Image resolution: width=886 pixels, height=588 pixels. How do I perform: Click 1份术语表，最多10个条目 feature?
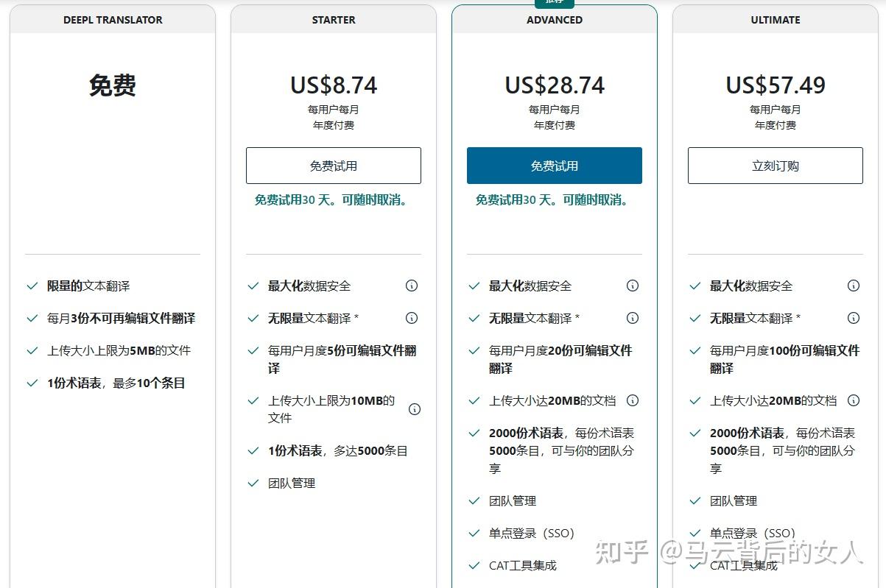point(116,383)
